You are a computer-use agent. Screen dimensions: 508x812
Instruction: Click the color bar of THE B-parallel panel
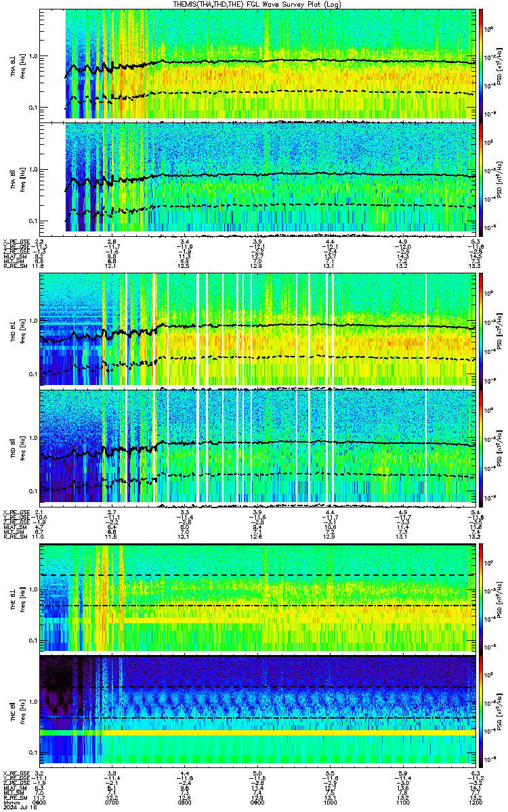pos(480,711)
